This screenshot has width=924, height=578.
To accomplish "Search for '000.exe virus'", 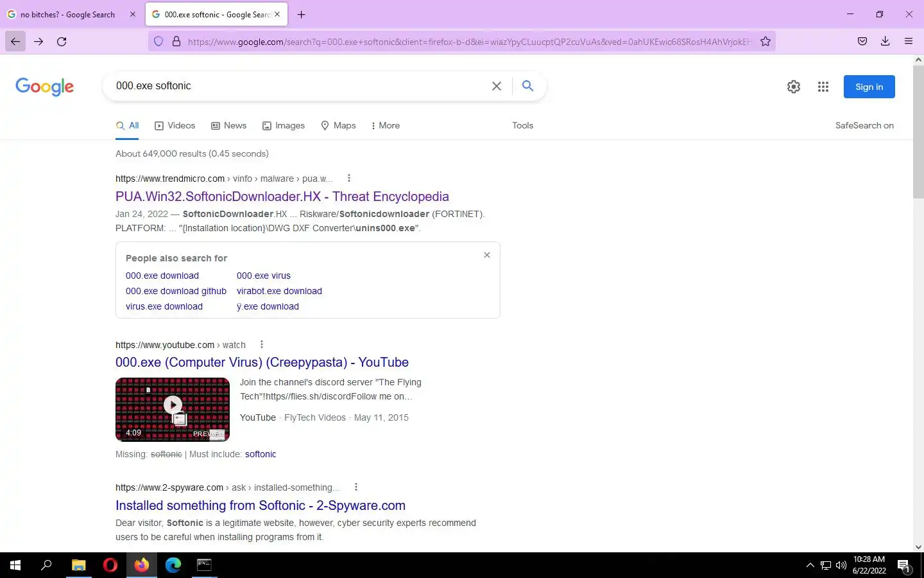I will [264, 276].
